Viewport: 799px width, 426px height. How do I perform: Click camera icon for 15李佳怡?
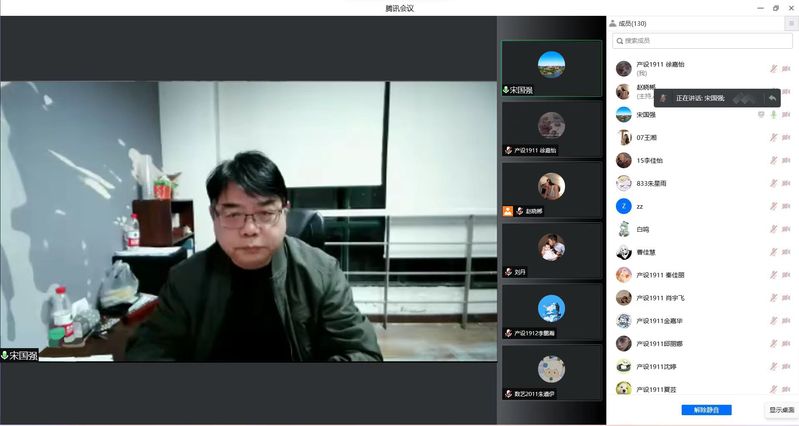786,160
